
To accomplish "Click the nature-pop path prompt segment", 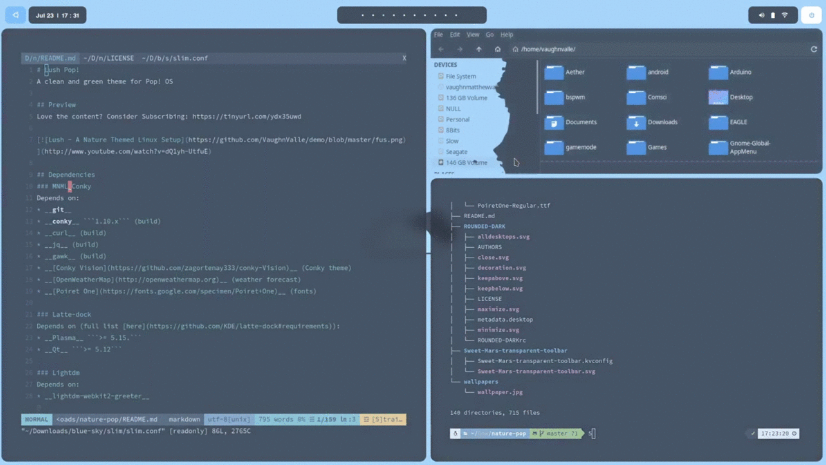I will click(x=495, y=434).
